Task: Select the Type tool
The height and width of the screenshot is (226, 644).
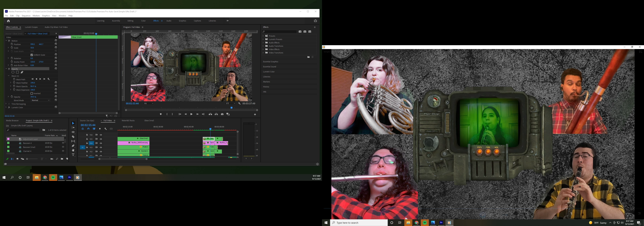Action: 73,155
